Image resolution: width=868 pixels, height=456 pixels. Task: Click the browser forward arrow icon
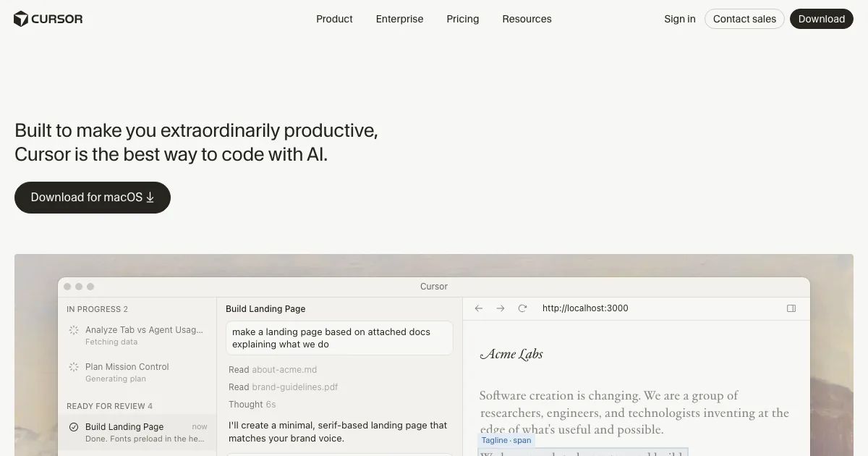click(x=501, y=308)
